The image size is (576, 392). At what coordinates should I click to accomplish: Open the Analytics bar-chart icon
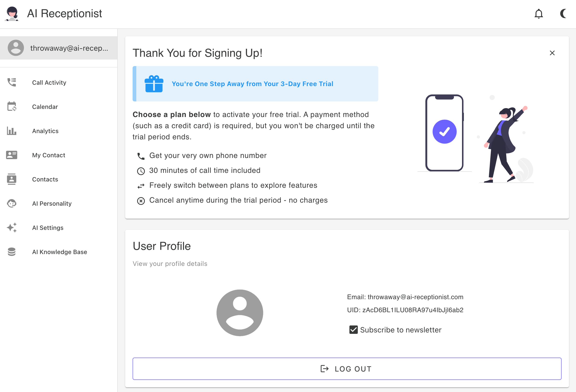tap(12, 131)
